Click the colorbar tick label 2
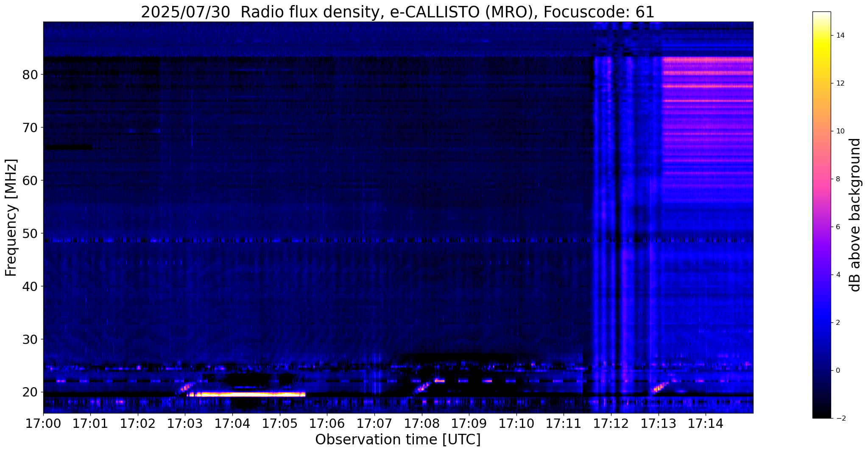The height and width of the screenshot is (452, 868). (x=837, y=323)
